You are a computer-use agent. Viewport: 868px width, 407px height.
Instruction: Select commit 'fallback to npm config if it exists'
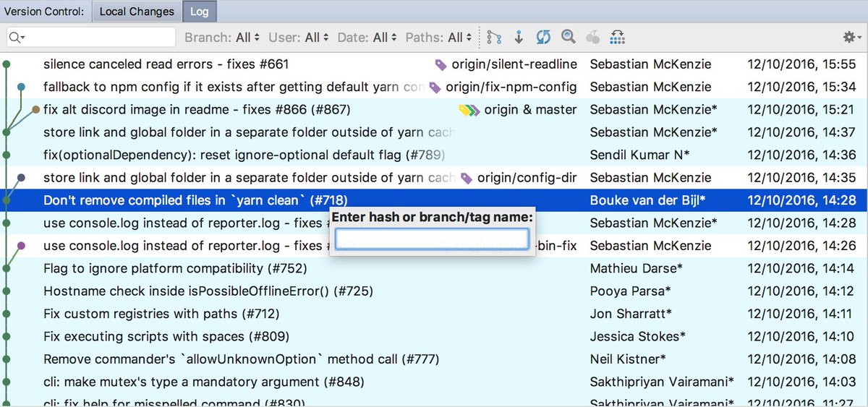click(x=434, y=87)
